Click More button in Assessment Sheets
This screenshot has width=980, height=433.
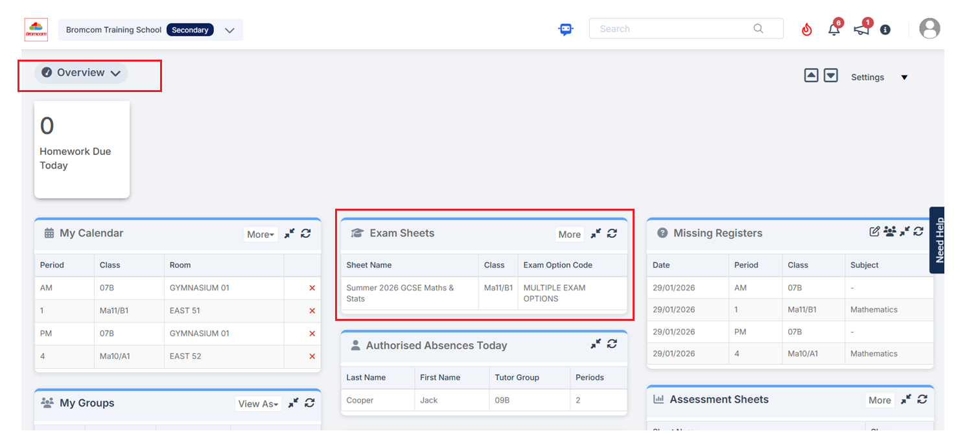tap(879, 400)
